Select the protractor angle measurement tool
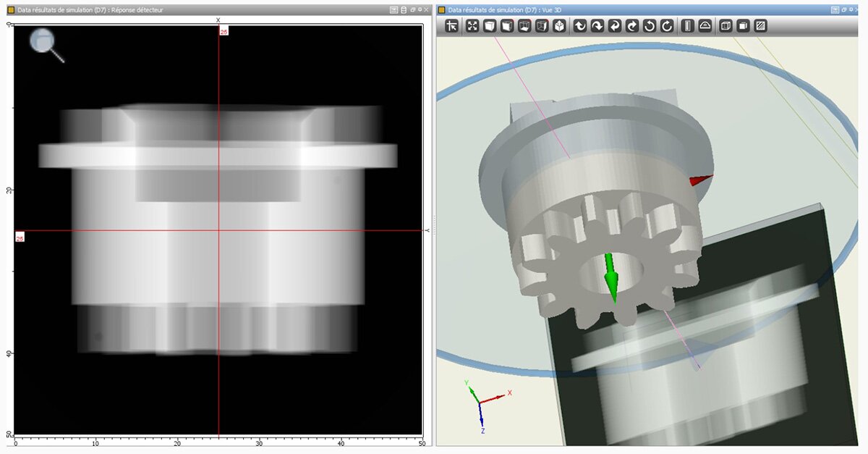Screen dimensions: 868x454 click(705, 26)
